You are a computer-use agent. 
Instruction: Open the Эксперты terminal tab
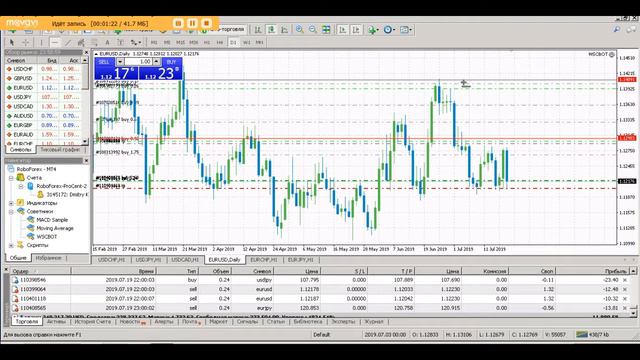[343, 322]
